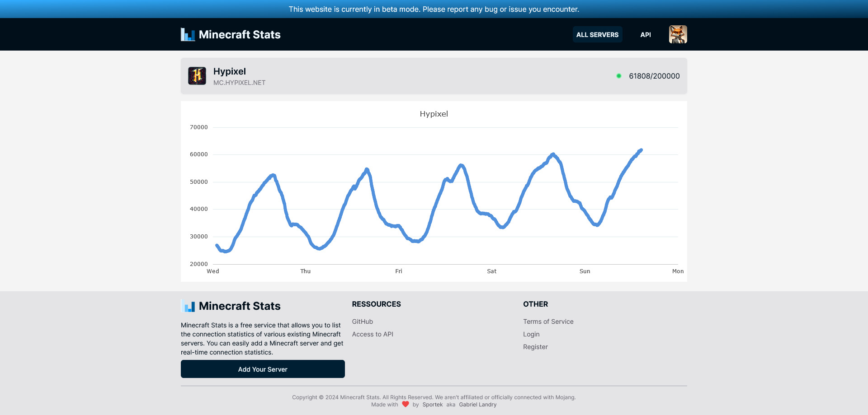
Task: Click the beta mode notice banner text
Action: point(434,9)
